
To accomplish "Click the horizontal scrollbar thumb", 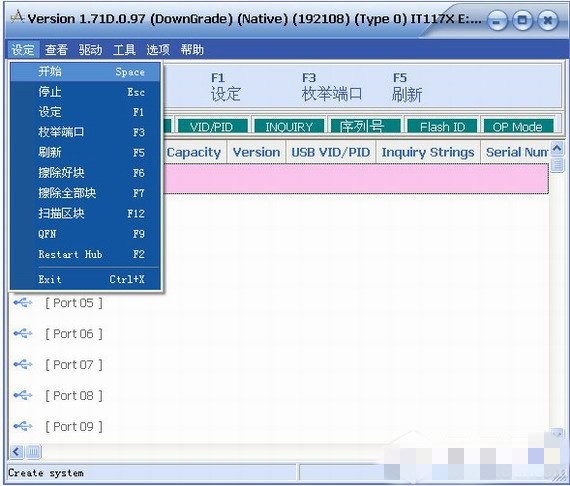I will (33, 452).
